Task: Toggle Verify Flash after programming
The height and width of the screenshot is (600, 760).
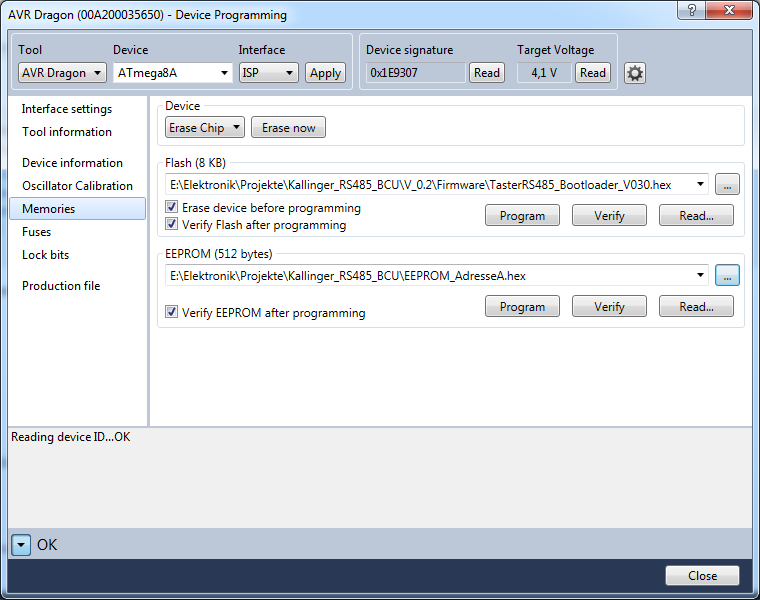Action: pyautogui.click(x=172, y=224)
